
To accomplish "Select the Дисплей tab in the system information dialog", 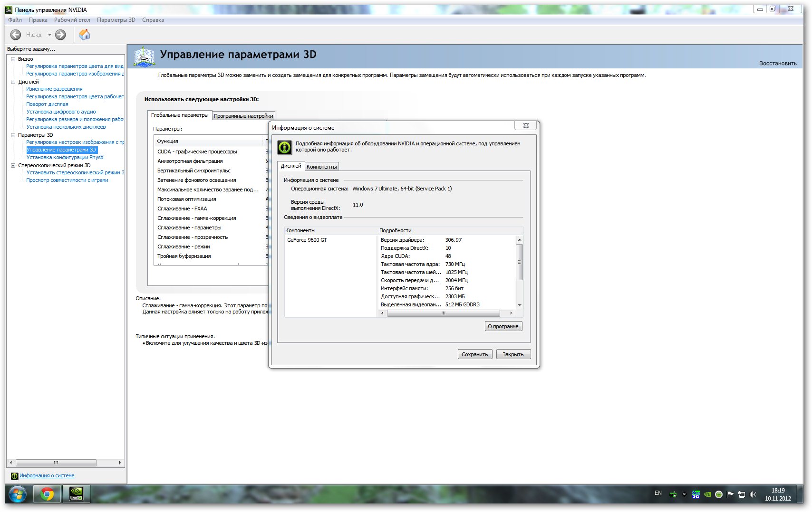I will coord(291,166).
